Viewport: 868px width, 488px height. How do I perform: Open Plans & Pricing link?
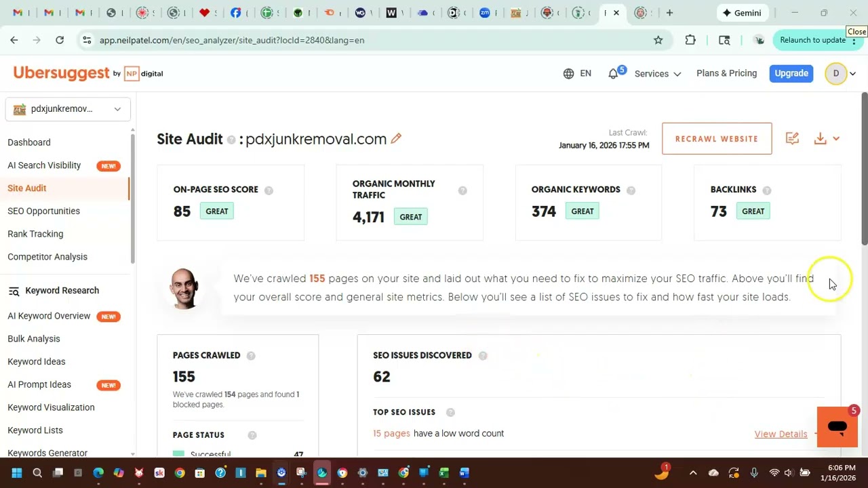click(x=726, y=73)
